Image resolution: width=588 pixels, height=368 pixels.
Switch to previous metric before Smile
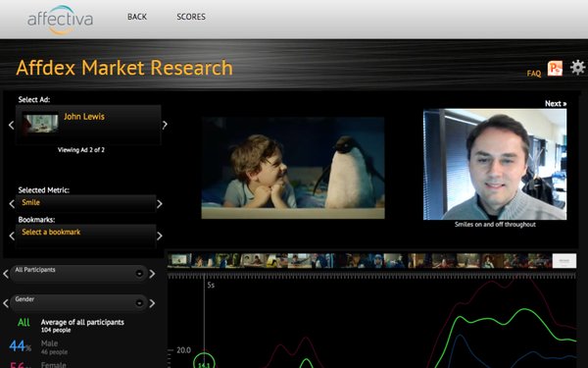tap(12, 204)
